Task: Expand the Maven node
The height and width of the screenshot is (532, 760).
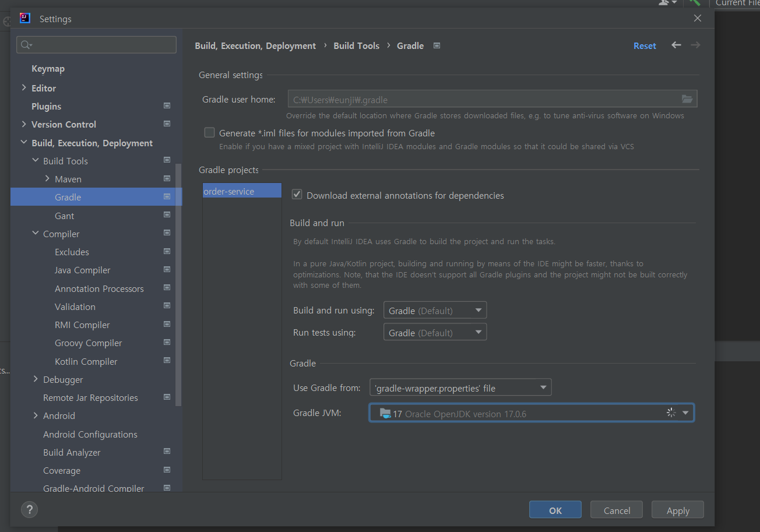Action: coord(47,178)
